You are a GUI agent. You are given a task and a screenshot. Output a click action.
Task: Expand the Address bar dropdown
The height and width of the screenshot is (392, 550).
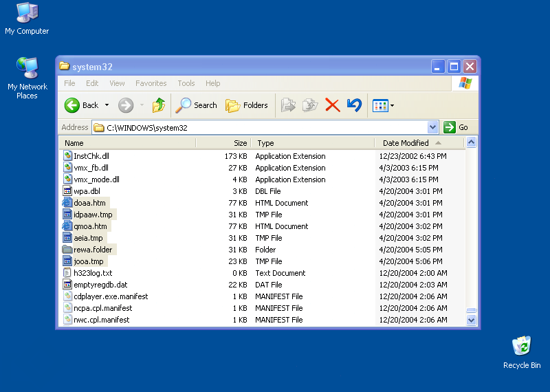(x=433, y=127)
